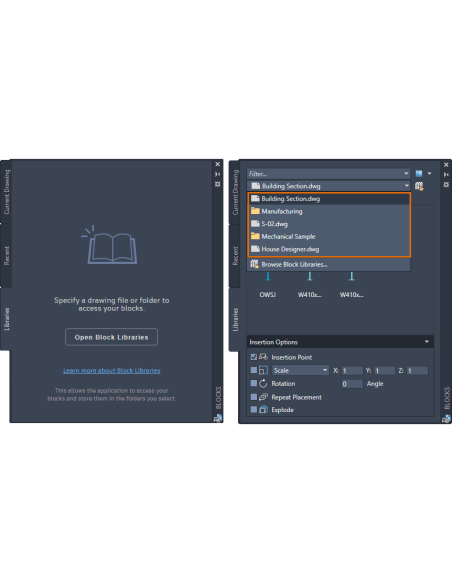
Task: Click BLOCKS title on left palette
Action: 218,397
